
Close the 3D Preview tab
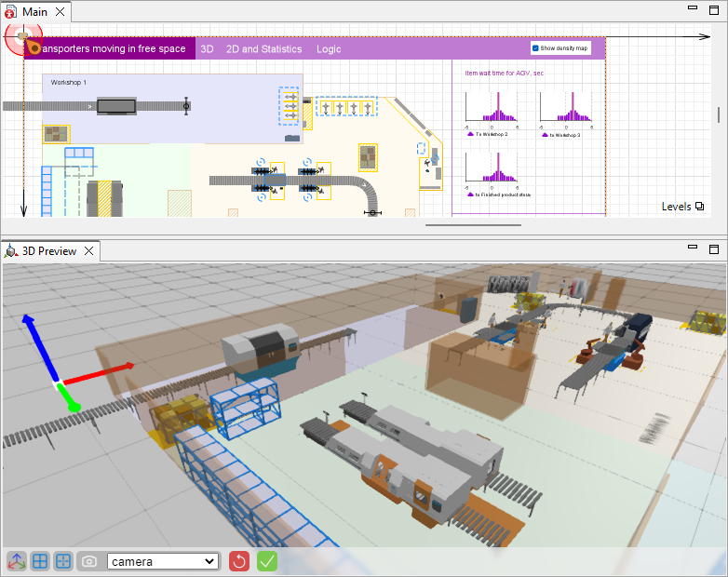point(89,251)
